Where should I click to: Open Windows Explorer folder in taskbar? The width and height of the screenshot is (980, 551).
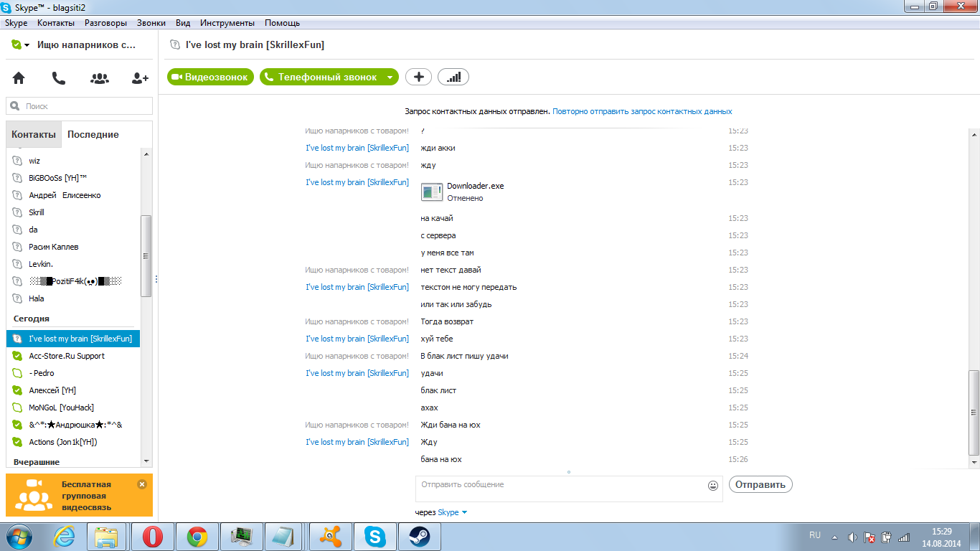coord(106,536)
